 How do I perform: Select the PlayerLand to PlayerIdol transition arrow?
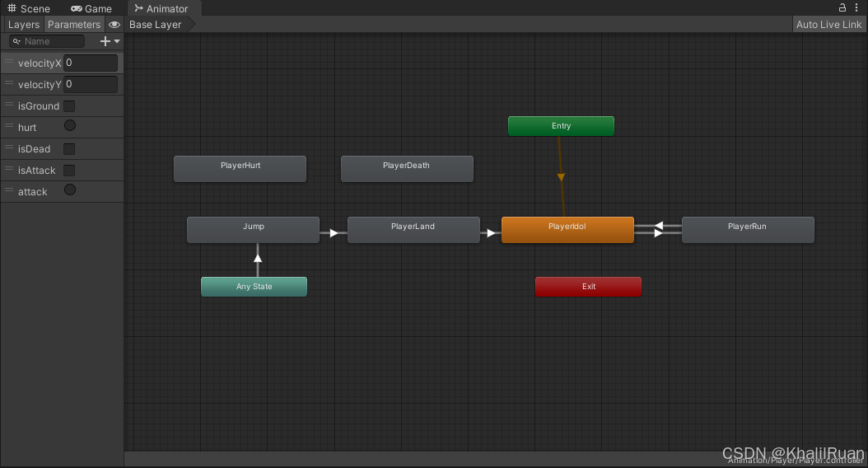[491, 233]
